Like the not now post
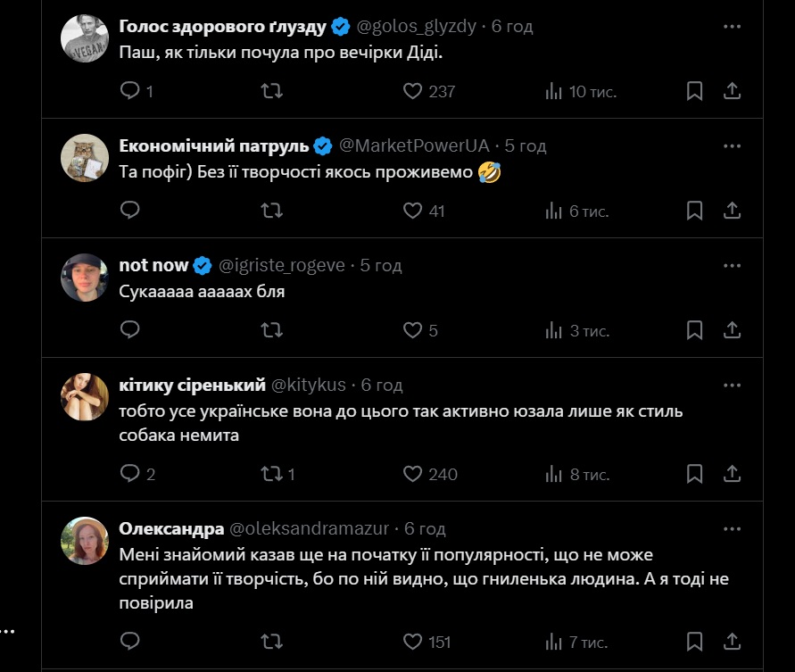795x672 pixels. pyautogui.click(x=413, y=330)
